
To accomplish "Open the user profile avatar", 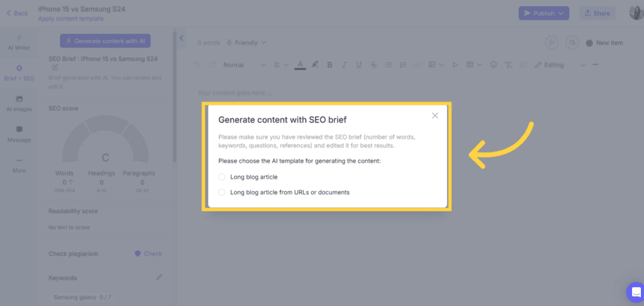I will (636, 13).
